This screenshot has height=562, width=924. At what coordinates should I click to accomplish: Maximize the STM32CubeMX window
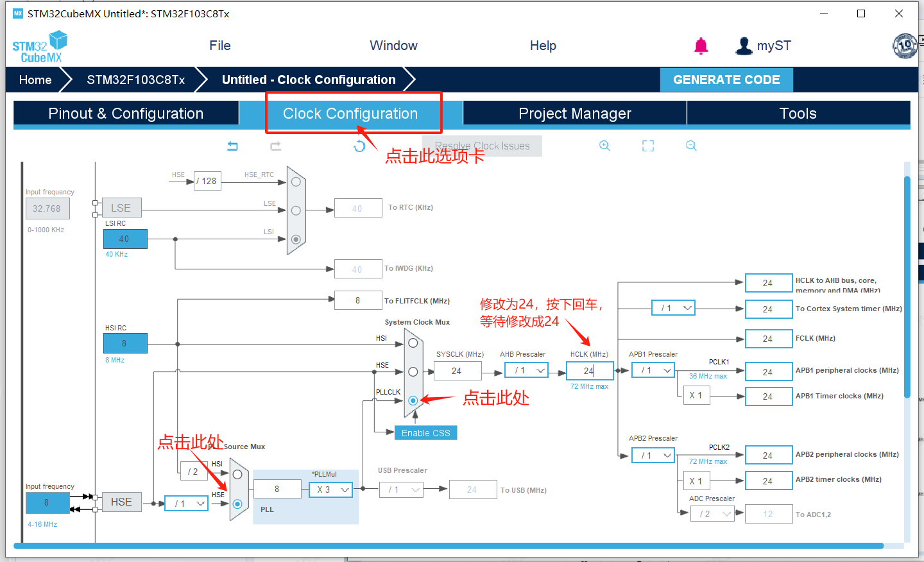[861, 13]
